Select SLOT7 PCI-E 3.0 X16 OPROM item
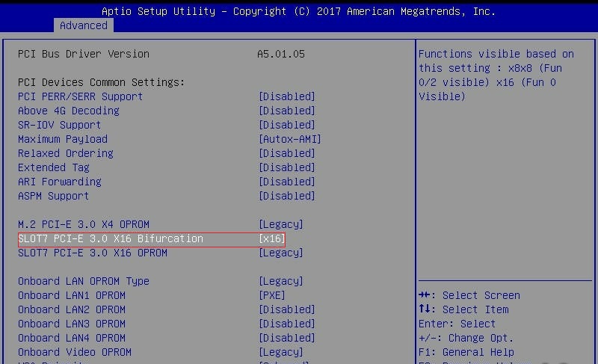 (x=93, y=253)
